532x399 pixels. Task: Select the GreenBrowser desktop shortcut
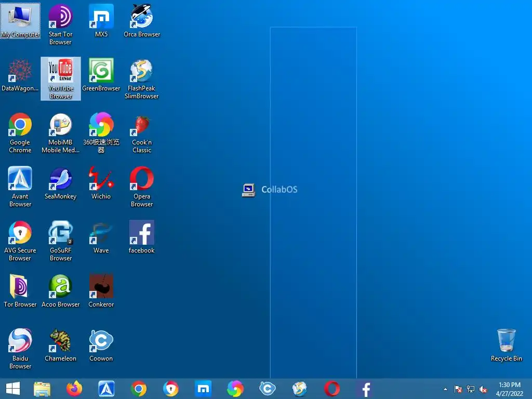tap(101, 75)
